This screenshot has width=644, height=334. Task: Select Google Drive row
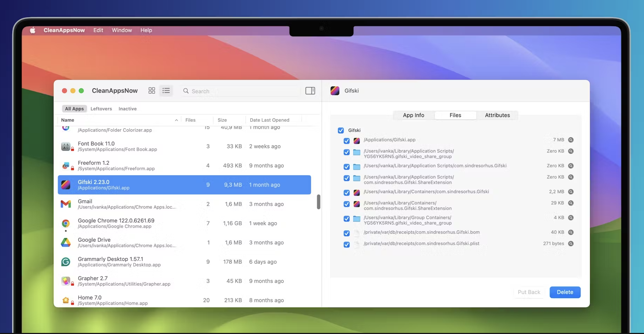click(x=184, y=242)
